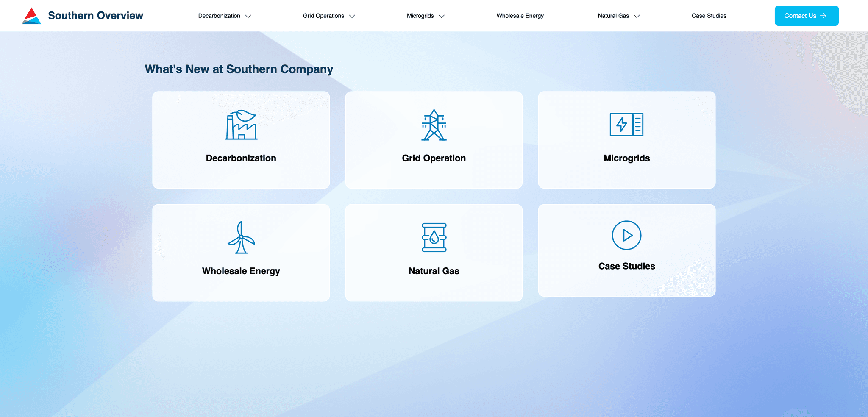
Task: Click the lightning panel Microgrids icon
Action: click(626, 125)
